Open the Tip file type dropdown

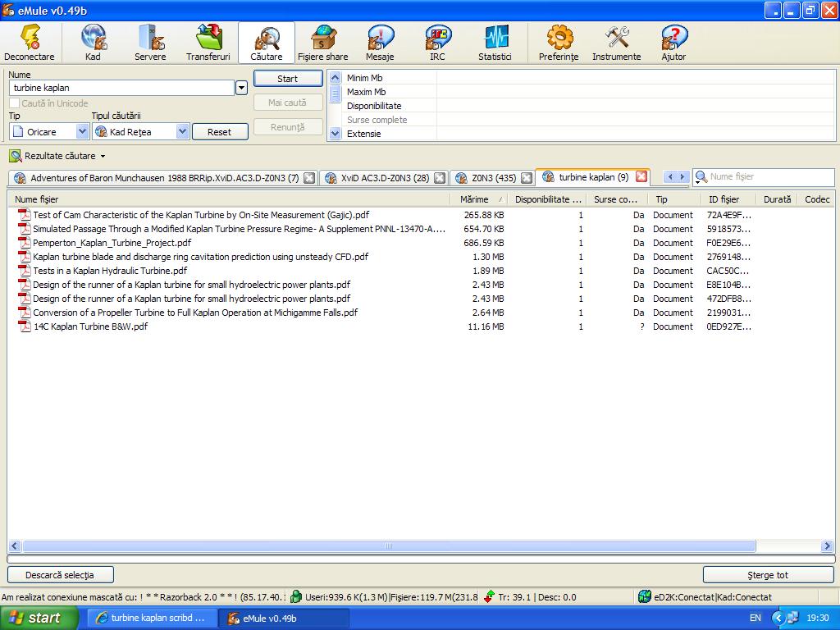pos(82,131)
